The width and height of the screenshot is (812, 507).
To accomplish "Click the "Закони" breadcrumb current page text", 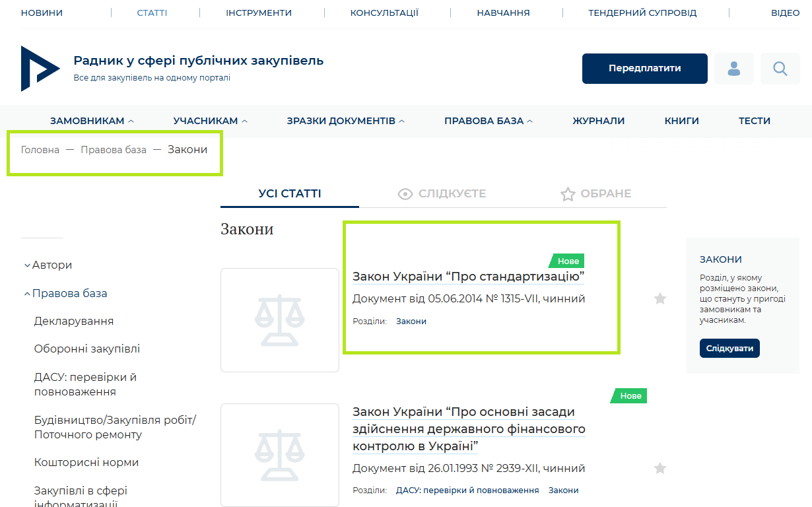I will pos(187,150).
